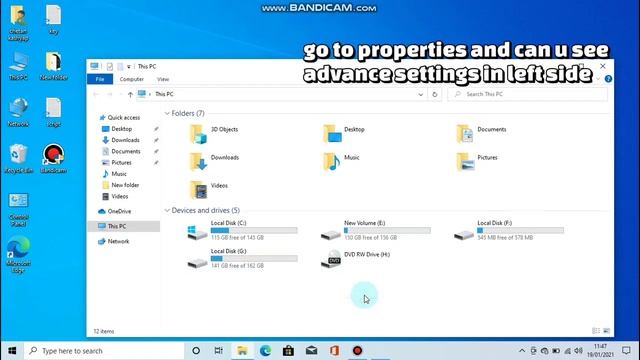Open the Documents folder in Folders section
This screenshot has width=640, height=360.
[465, 134]
